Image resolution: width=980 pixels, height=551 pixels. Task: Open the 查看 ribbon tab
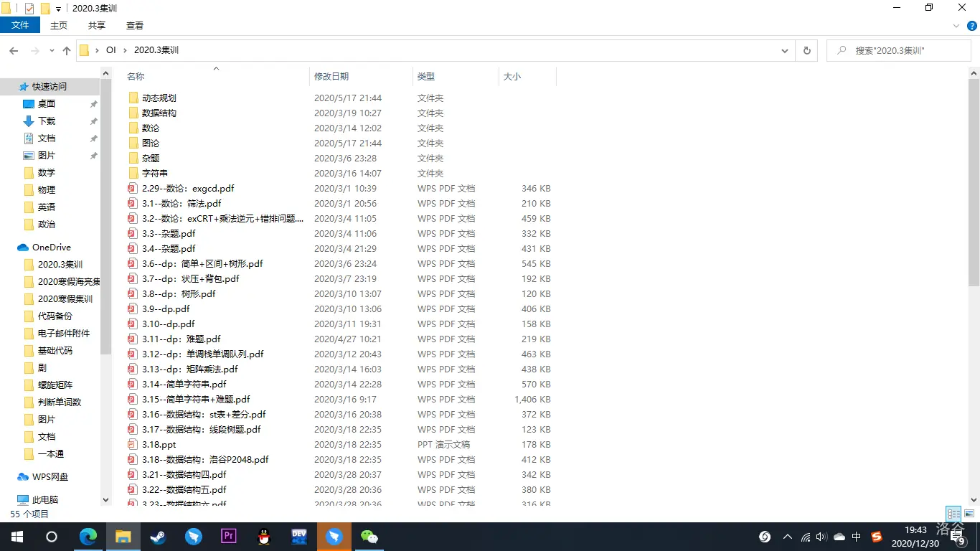click(x=135, y=26)
